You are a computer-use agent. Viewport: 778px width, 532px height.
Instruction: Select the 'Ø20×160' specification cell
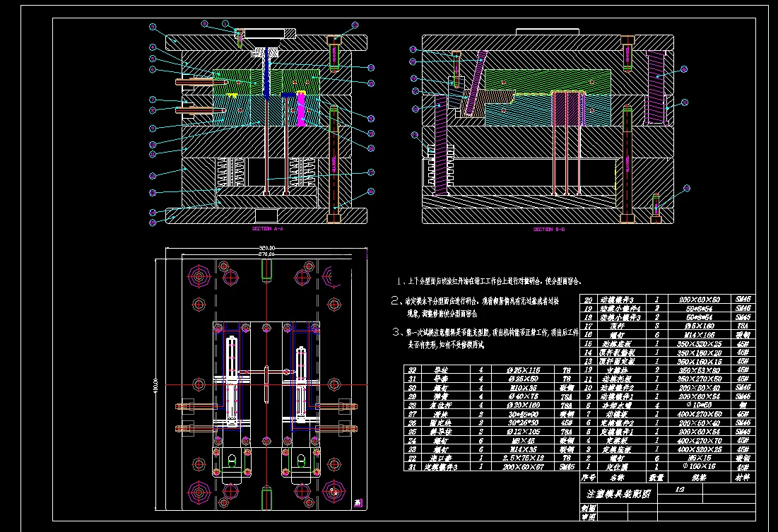(x=523, y=405)
